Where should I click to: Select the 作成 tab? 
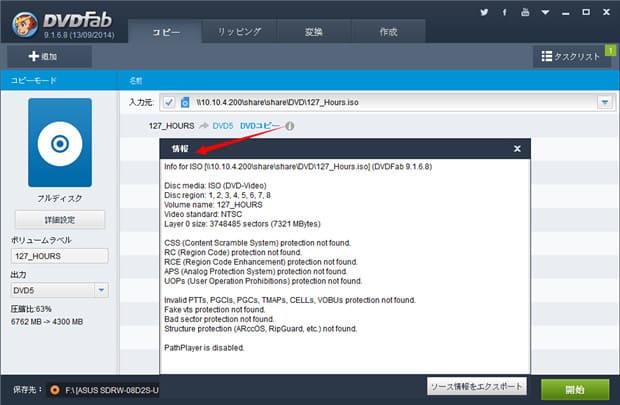point(388,32)
